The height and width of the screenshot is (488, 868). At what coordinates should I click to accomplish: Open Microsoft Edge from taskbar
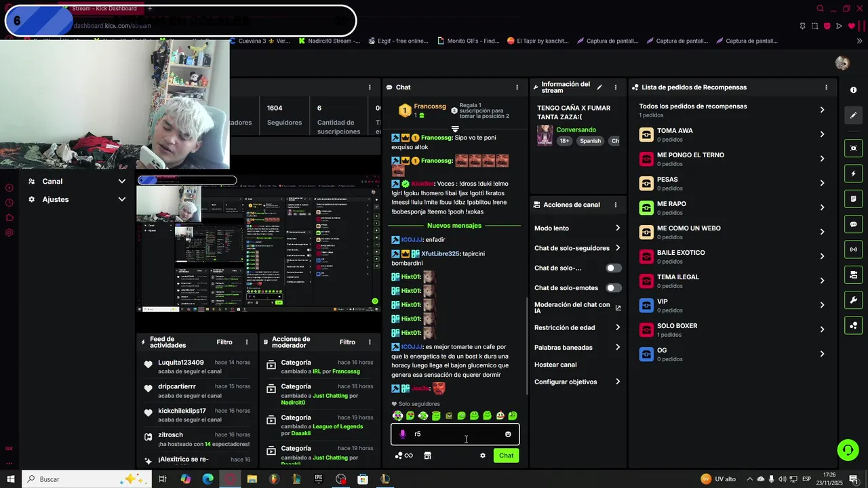[208, 479]
